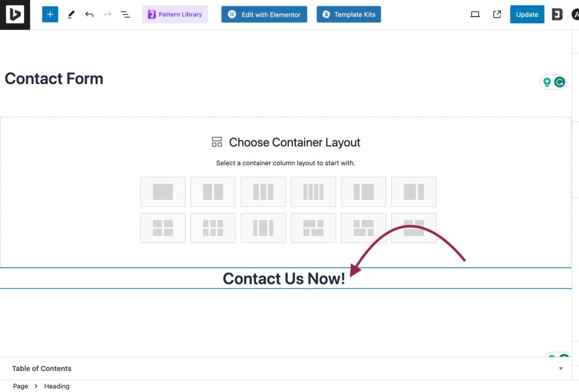The width and height of the screenshot is (579, 392).
Task: Pick the three equal columns layout
Action: [263, 191]
